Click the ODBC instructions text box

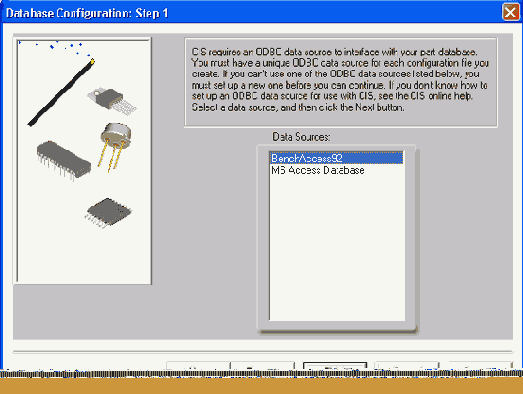click(341, 82)
